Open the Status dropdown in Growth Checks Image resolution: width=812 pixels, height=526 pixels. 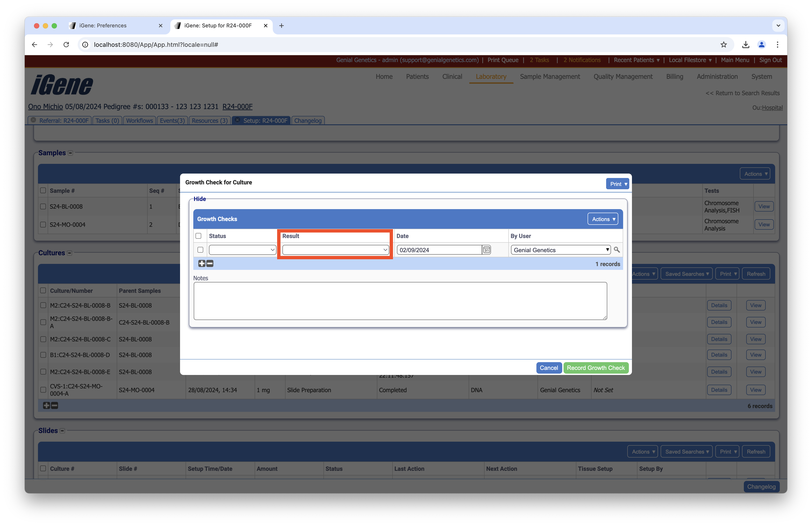(242, 250)
